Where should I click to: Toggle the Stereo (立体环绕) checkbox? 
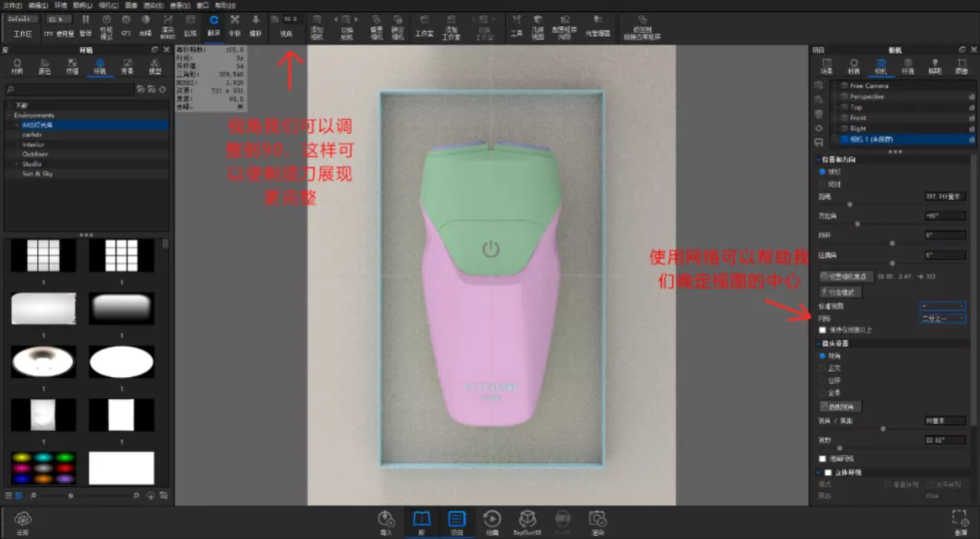coord(827,472)
